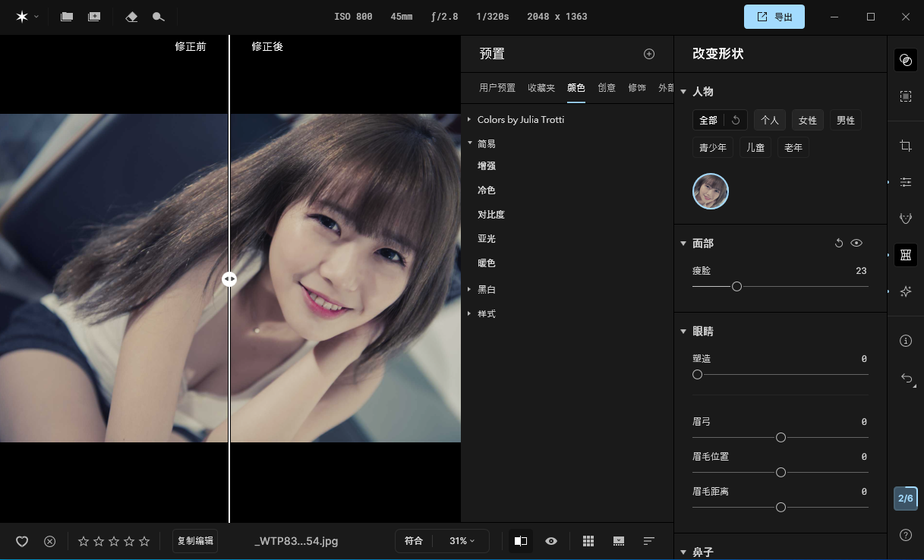This screenshot has width=924, height=560.
Task: Switch to grid view icon
Action: pyautogui.click(x=588, y=541)
